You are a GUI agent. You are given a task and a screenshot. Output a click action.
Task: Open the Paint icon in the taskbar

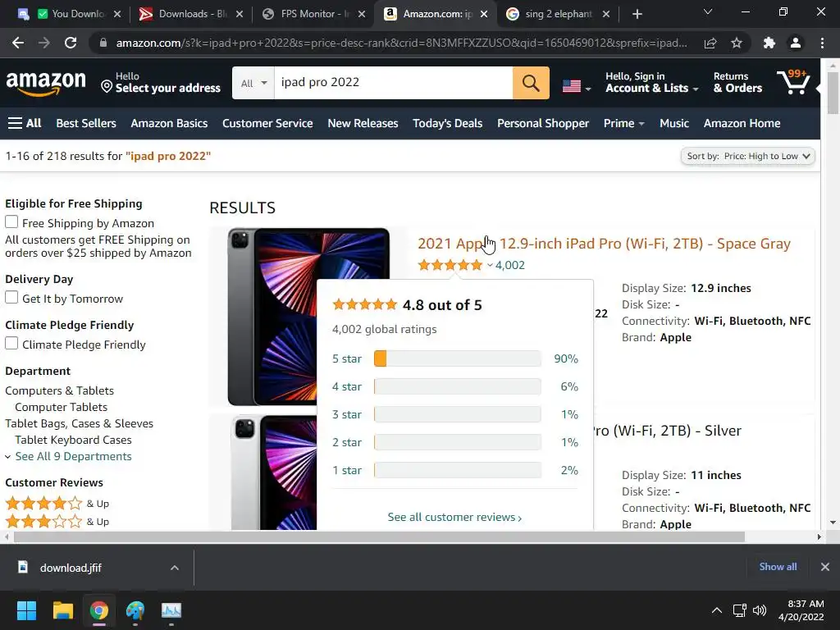click(135, 610)
